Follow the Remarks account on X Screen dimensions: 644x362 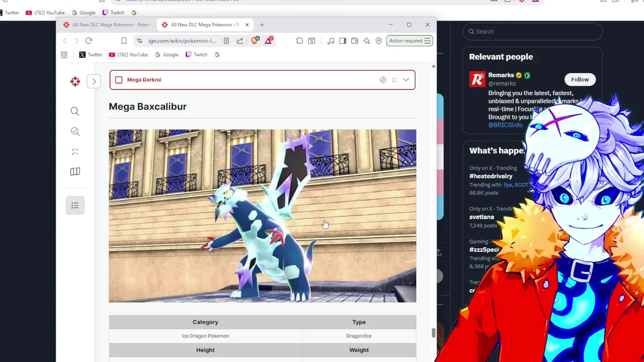[x=580, y=79]
